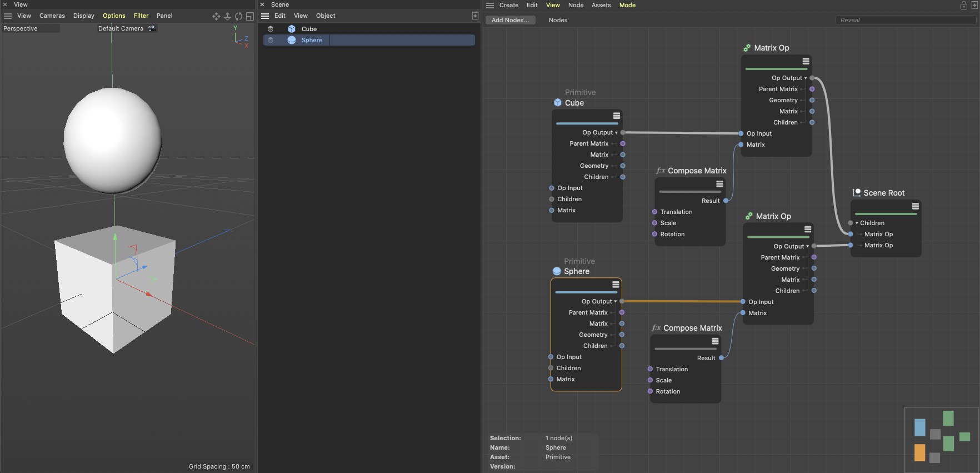Click the Cube object icon in Scene list
This screenshot has height=473, width=980.
pos(292,29)
